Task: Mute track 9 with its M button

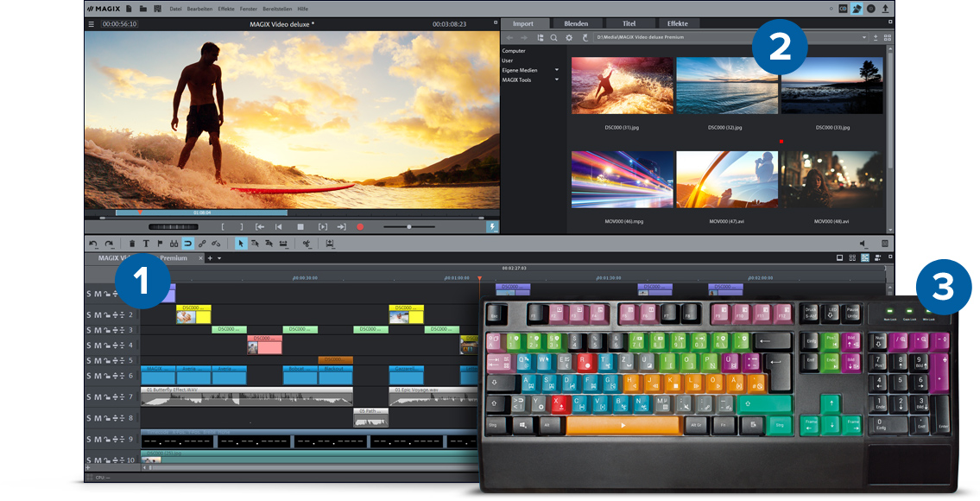Action: pyautogui.click(x=98, y=440)
